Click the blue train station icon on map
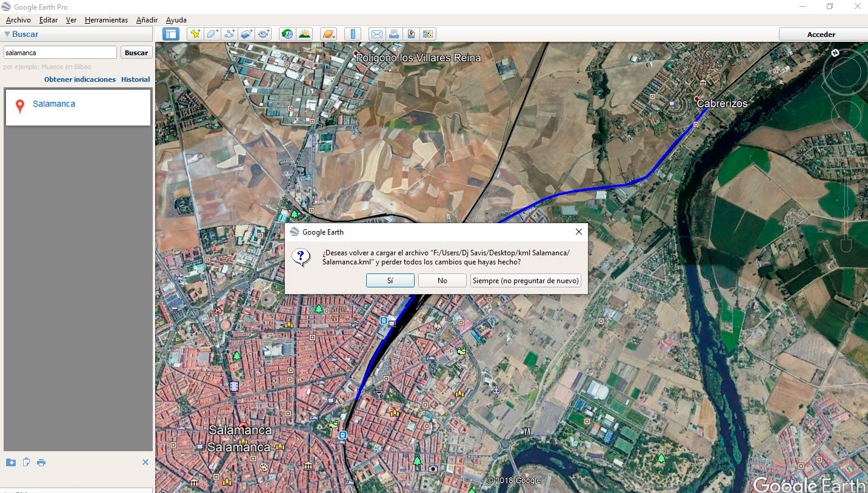Screen dimensions: 868x493 click(383, 320)
